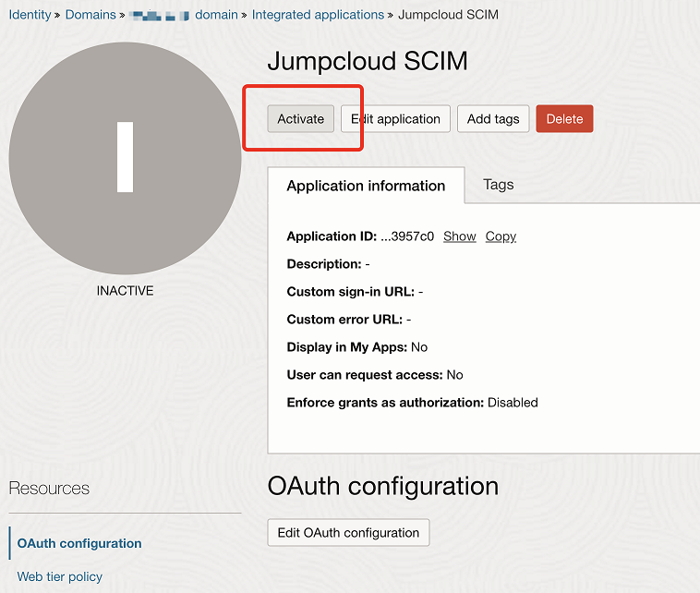
Task: Click User can request access: No
Action: (375, 375)
